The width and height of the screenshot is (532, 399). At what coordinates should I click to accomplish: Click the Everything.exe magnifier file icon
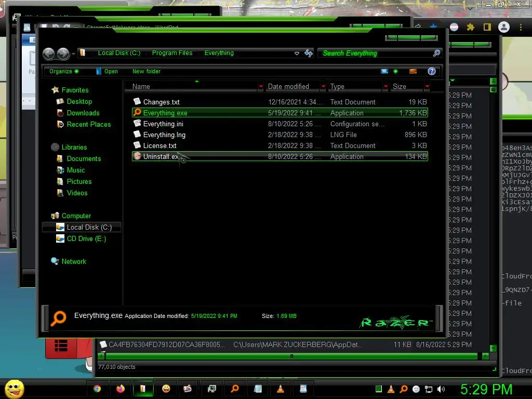point(137,113)
